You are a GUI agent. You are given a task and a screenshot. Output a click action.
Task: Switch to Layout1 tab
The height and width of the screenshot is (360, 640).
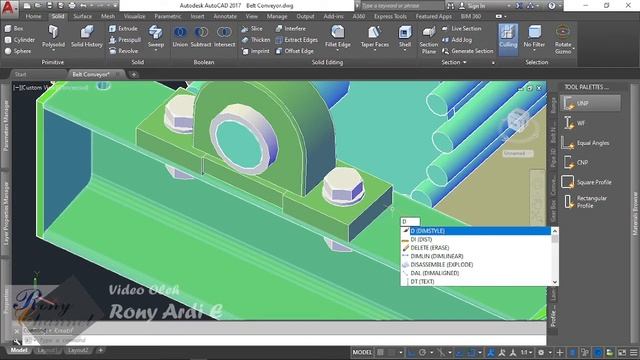pos(47,350)
